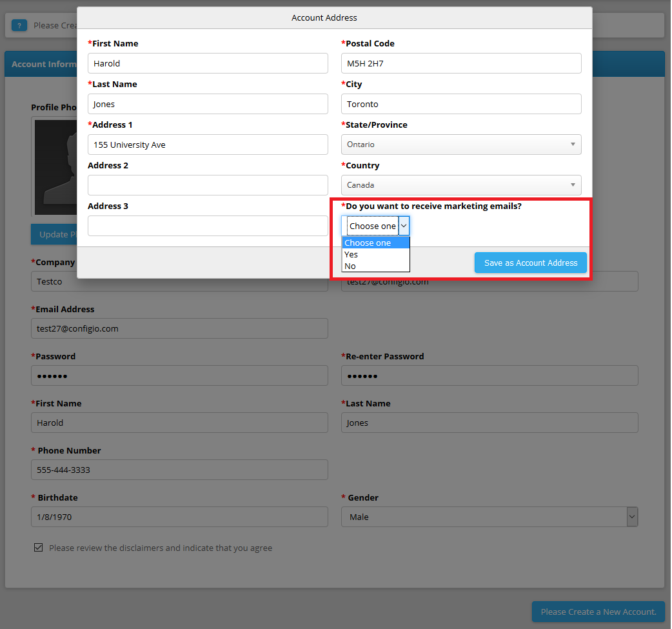The image size is (672, 629).
Task: Click the empty Address 2 field
Action: pyautogui.click(x=208, y=185)
